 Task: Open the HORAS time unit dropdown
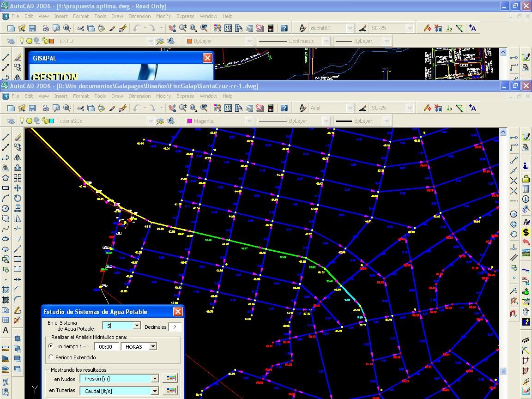153,346
